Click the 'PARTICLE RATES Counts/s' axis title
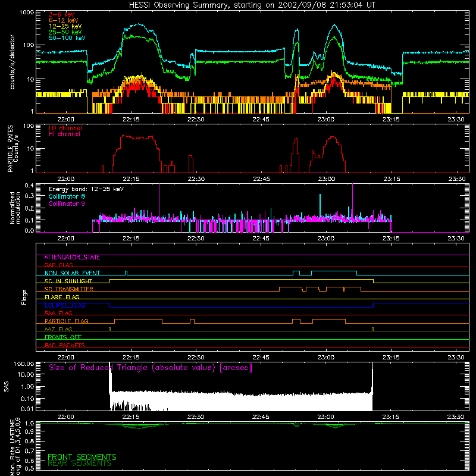Image resolution: width=476 pixels, height=476 pixels. pos(13,149)
